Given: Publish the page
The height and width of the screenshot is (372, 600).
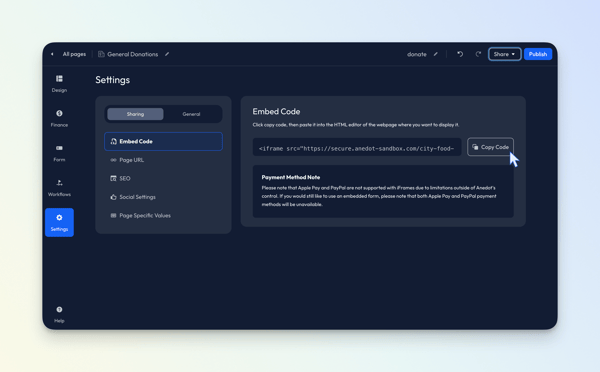Looking at the screenshot, I should (x=538, y=54).
